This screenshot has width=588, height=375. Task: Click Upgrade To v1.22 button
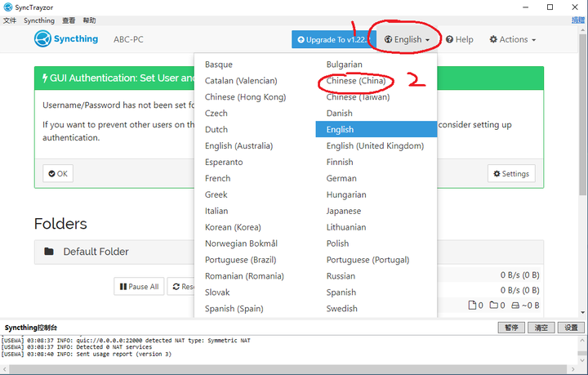pyautogui.click(x=334, y=39)
